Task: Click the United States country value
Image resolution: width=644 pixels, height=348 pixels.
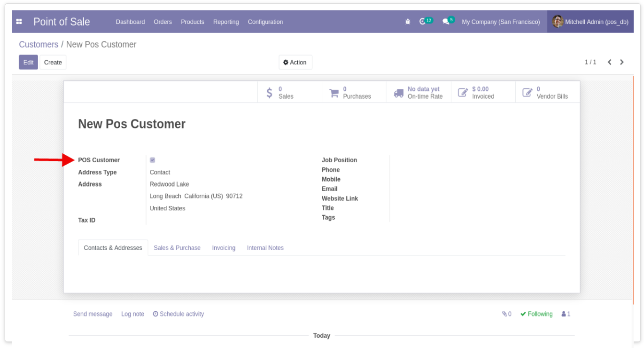Action: point(168,208)
